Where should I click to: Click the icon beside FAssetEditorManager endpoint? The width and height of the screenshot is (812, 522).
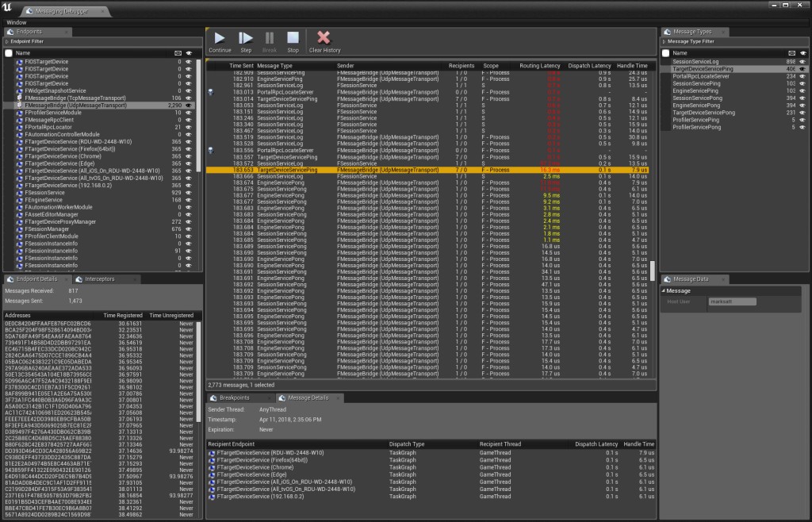20,214
